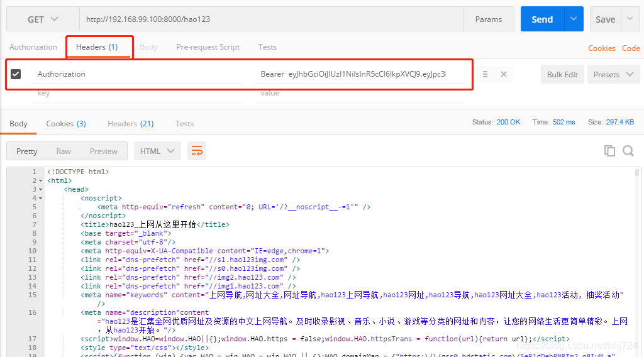Viewport: 644px width, 357px height.
Task: Collapse the noscript tag fold arrow
Action: [x=41, y=199]
